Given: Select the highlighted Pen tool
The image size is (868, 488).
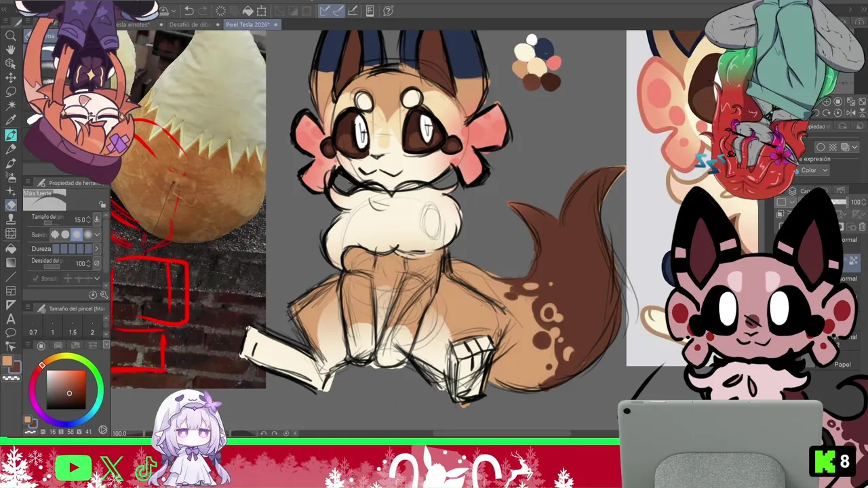Looking at the screenshot, I should (11, 135).
